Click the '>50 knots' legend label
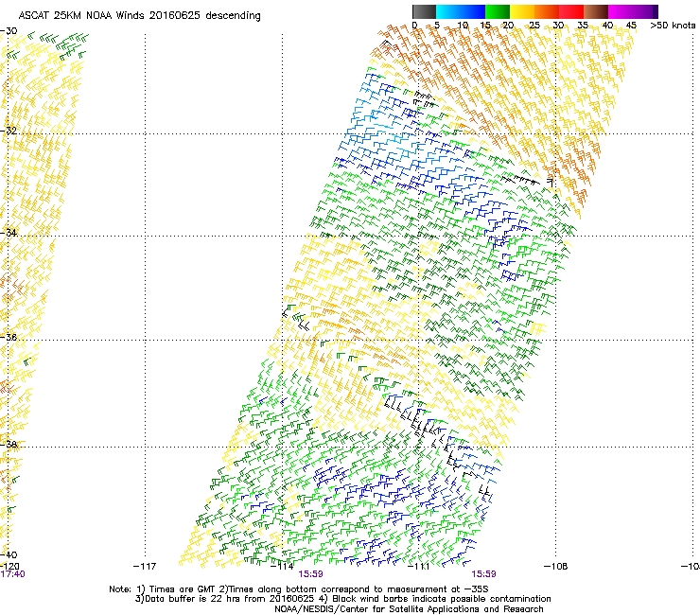 tap(673, 26)
